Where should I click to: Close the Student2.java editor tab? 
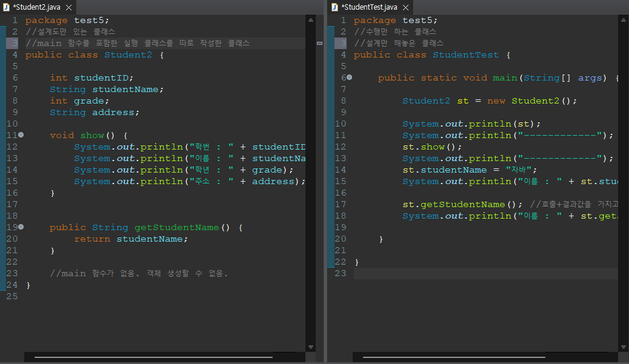coord(68,8)
